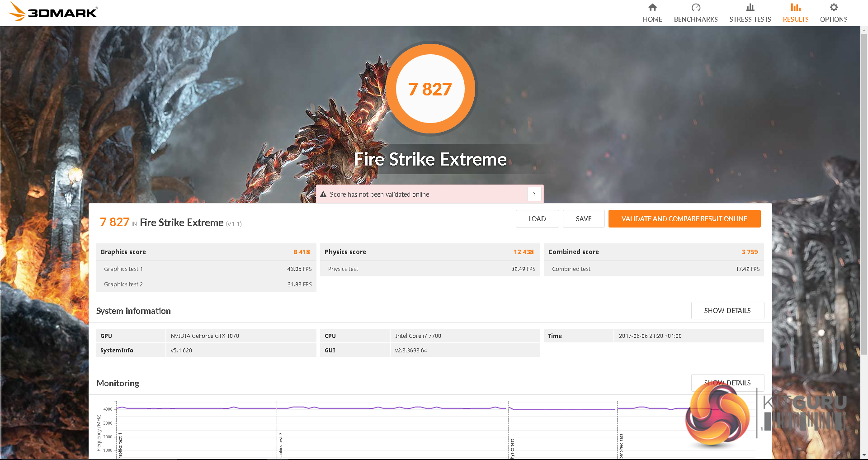The height and width of the screenshot is (460, 868).
Task: Go to the Stress Tests tab label
Action: click(x=750, y=19)
